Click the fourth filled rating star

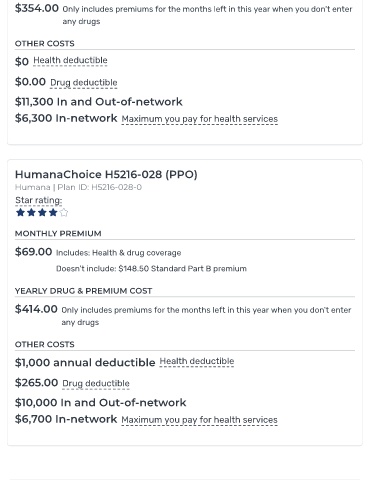click(x=53, y=212)
